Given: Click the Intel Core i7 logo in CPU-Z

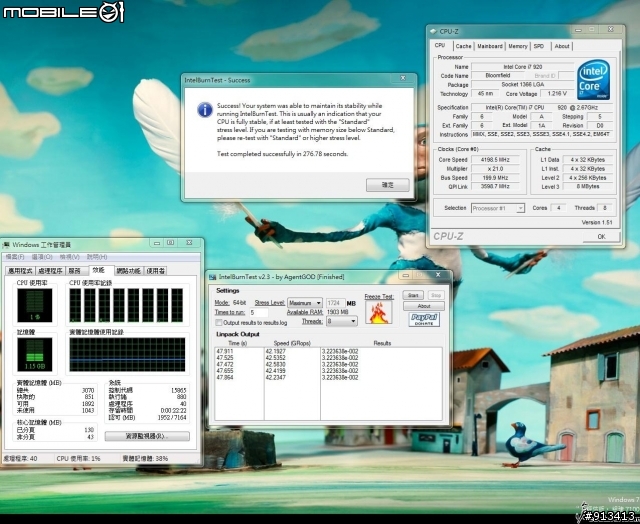Looking at the screenshot, I should [593, 80].
